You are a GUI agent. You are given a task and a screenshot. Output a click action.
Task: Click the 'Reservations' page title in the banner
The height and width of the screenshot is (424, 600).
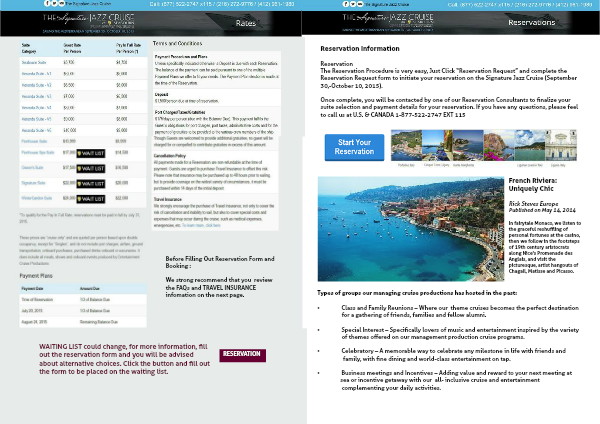pyautogui.click(x=532, y=22)
